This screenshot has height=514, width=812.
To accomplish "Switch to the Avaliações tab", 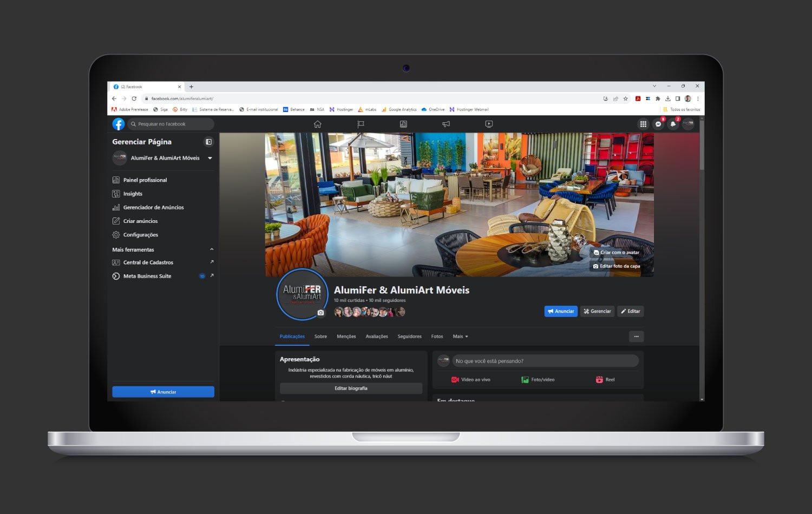I will (377, 337).
